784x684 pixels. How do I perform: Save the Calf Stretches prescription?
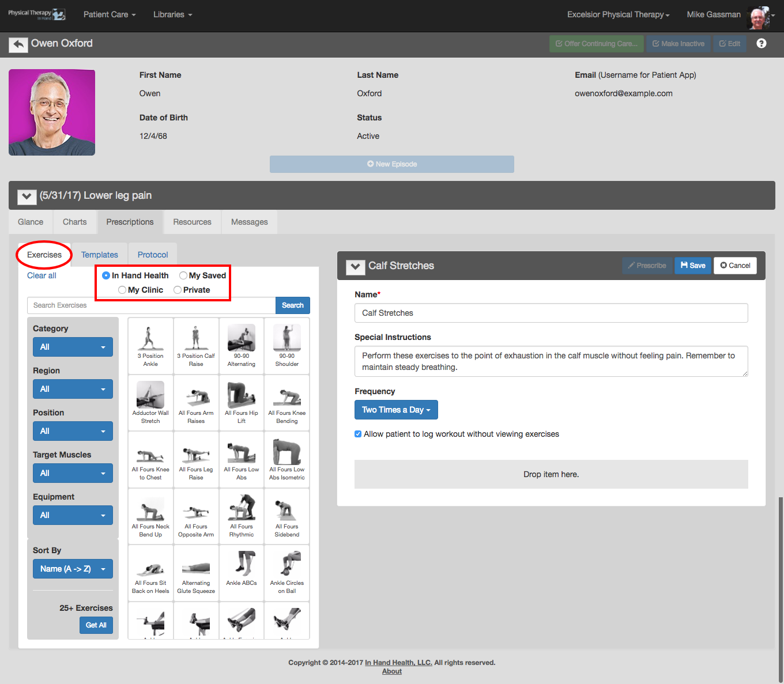[x=693, y=266]
